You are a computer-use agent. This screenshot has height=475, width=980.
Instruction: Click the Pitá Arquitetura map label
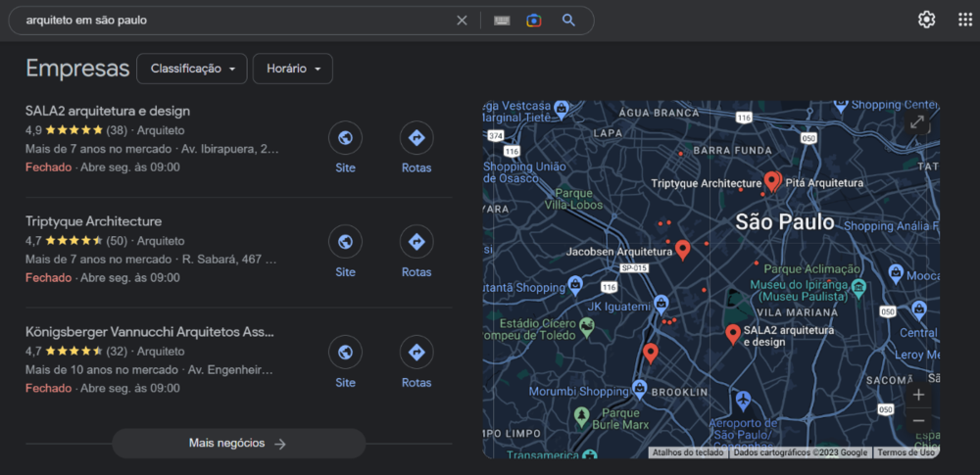[823, 183]
